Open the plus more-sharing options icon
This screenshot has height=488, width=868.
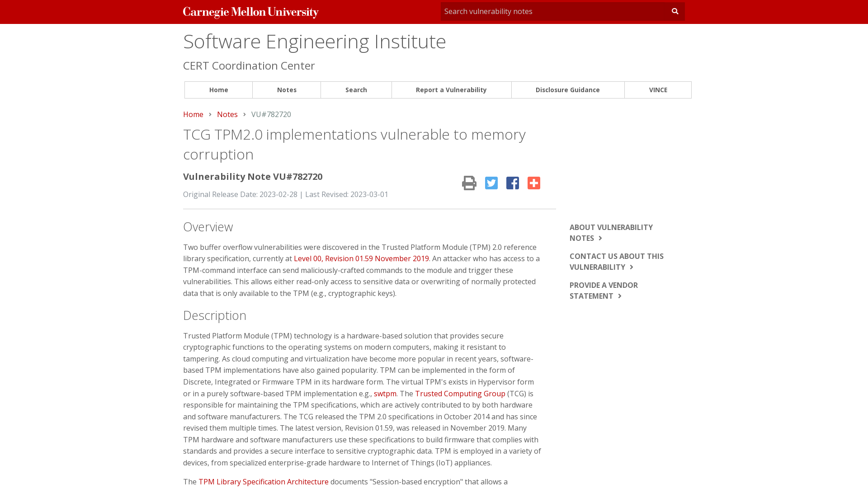[534, 183]
